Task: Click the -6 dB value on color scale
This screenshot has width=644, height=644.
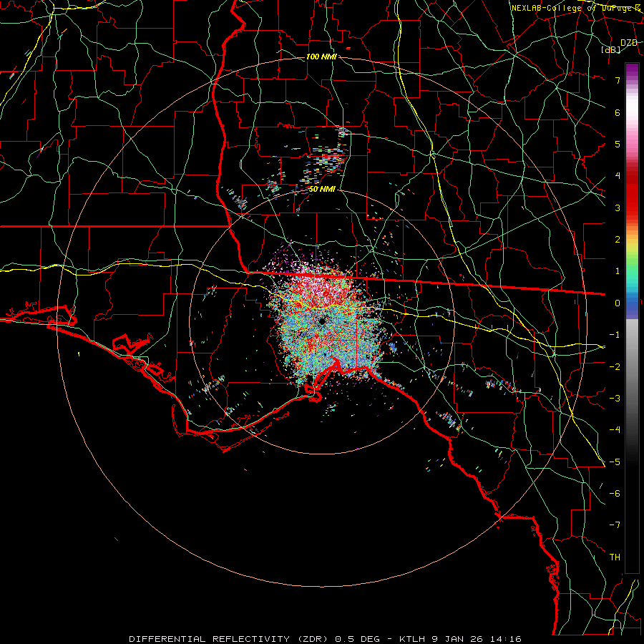Action: pyautogui.click(x=615, y=494)
